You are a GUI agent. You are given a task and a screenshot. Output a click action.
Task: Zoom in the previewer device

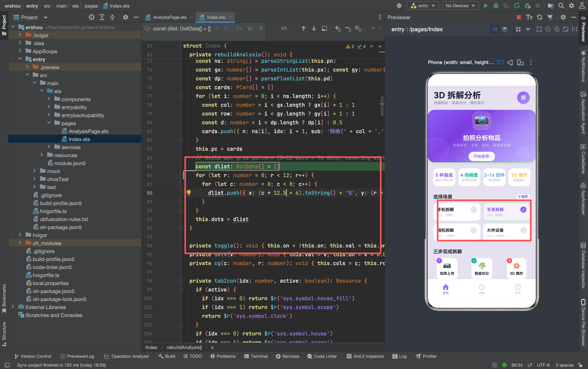[x=557, y=29]
